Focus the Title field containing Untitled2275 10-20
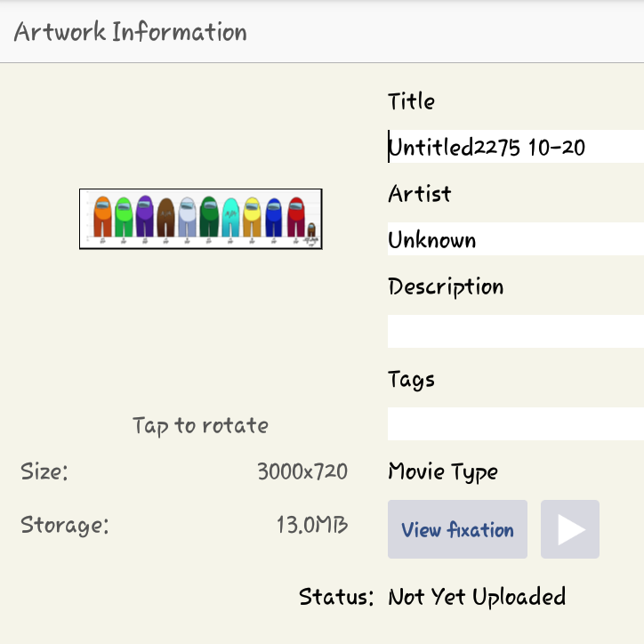 point(515,147)
